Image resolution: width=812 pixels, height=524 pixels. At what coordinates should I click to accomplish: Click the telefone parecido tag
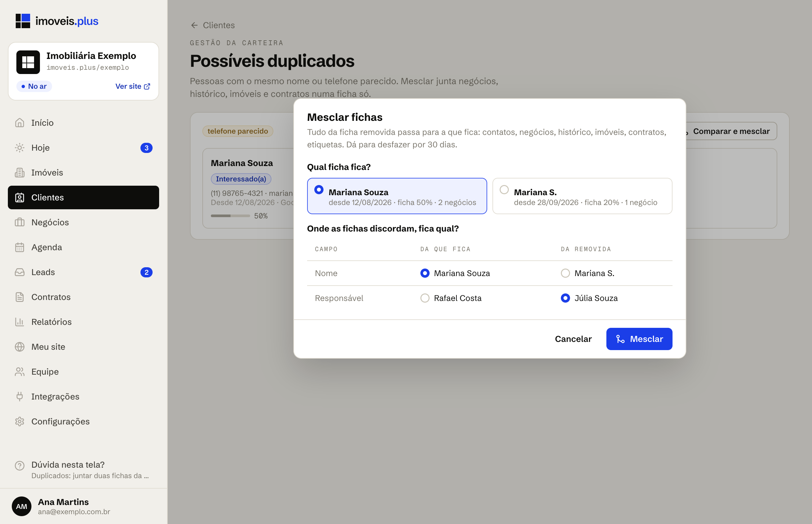(238, 131)
